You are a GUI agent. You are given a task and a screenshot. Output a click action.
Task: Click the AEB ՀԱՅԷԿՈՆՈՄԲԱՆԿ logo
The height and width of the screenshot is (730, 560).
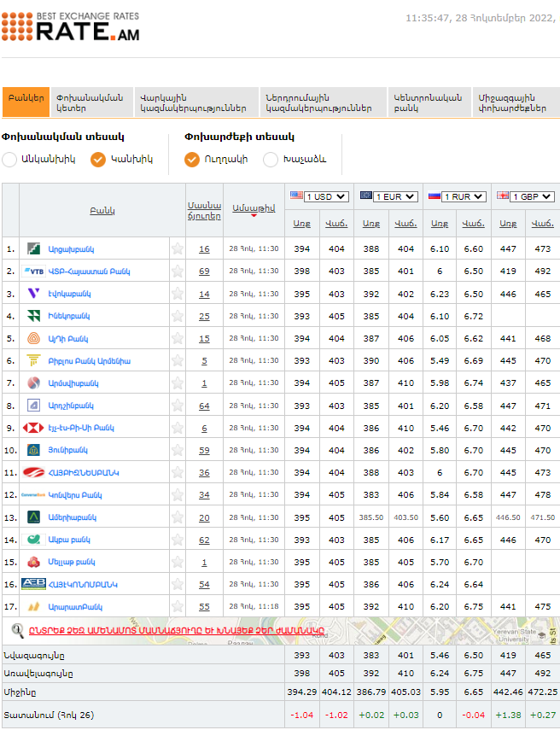click(33, 584)
